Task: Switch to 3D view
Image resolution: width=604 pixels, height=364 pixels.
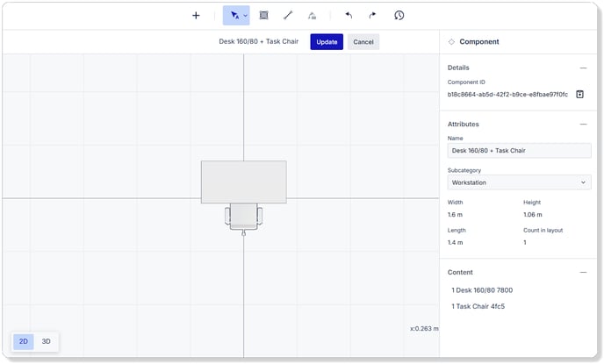Action: pyautogui.click(x=47, y=342)
